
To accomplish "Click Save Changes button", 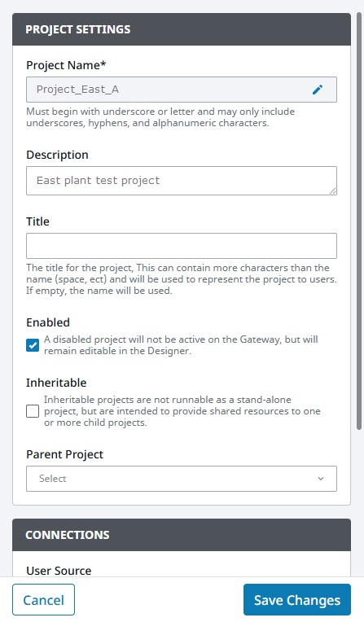I will coord(297,600).
